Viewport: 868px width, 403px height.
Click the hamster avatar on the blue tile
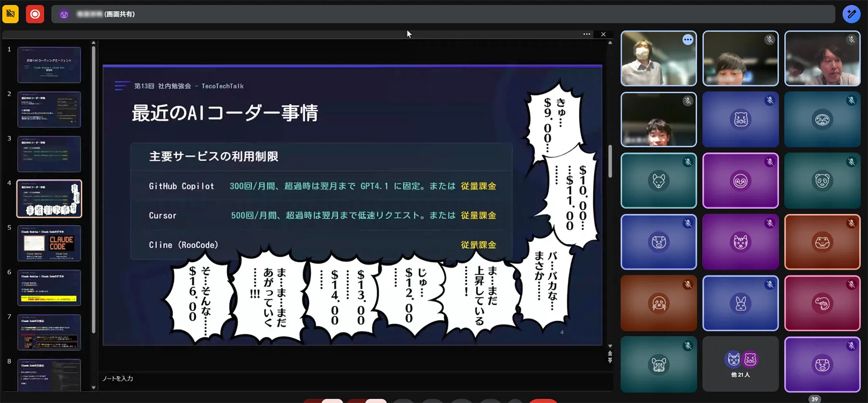[x=741, y=119]
